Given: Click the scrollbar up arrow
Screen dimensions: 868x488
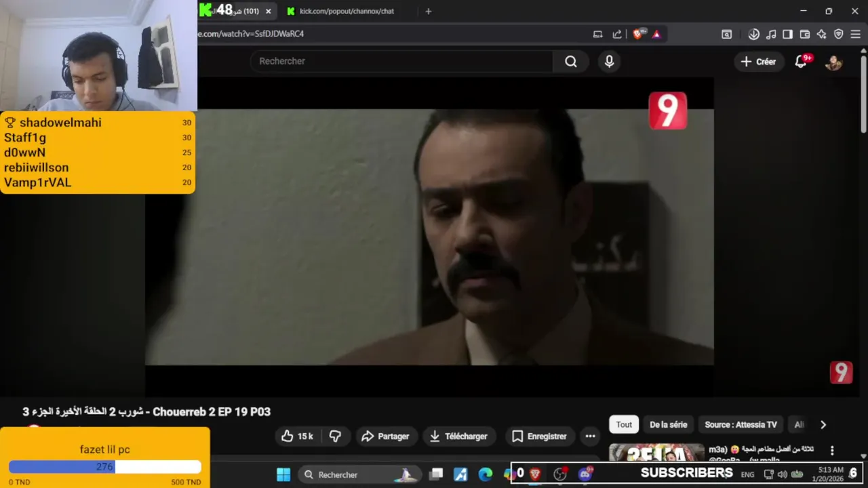Looking at the screenshot, I should 863,51.
